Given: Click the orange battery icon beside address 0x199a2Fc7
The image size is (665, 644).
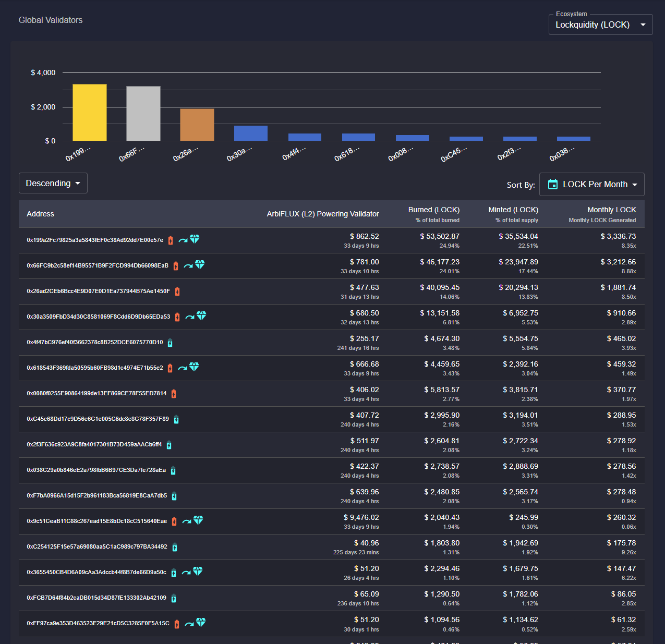Looking at the screenshot, I should click(171, 240).
